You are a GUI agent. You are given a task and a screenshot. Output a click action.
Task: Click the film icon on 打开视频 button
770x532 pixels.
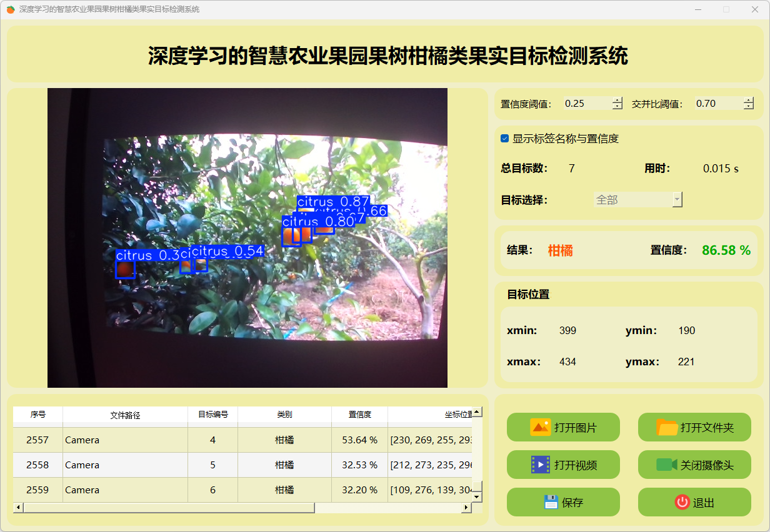tap(540, 465)
